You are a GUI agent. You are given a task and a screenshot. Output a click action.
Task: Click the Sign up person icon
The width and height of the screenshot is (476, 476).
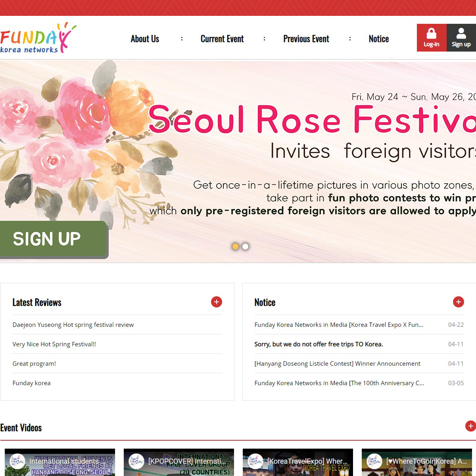pyautogui.click(x=461, y=34)
